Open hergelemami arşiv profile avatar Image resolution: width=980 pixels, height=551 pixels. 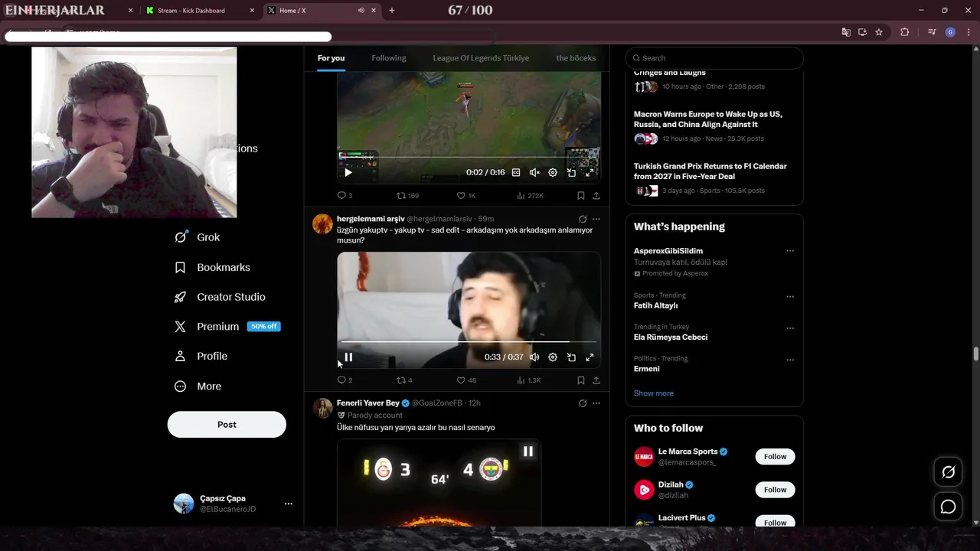323,224
